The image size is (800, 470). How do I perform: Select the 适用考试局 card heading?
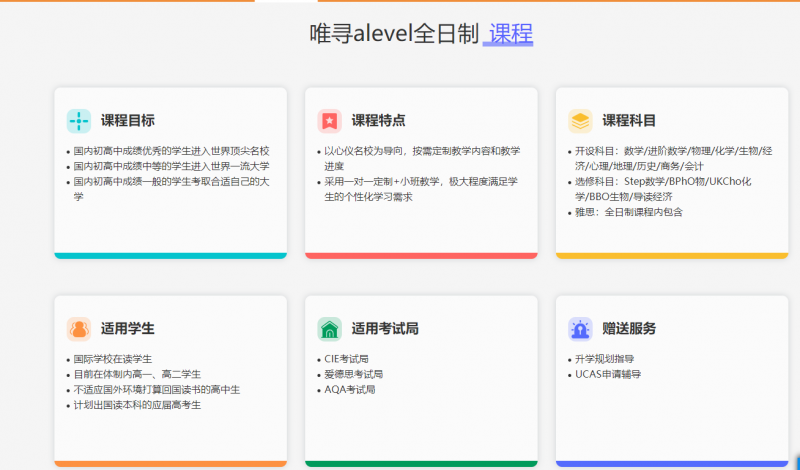[385, 329]
